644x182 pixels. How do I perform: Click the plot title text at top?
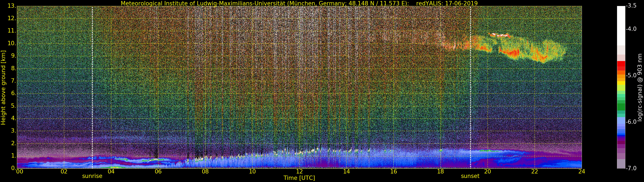tap(299, 3)
